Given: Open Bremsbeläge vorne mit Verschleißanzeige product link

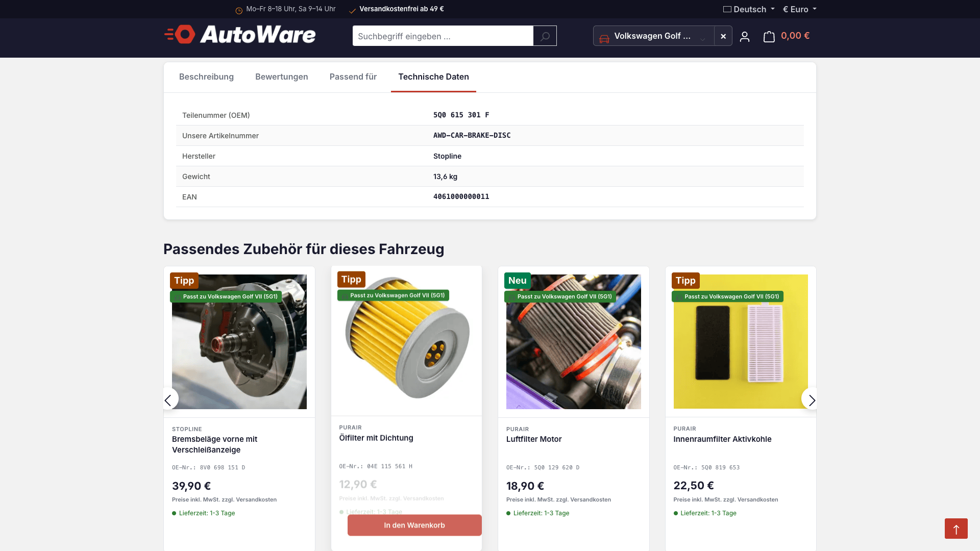Looking at the screenshot, I should coord(214,444).
